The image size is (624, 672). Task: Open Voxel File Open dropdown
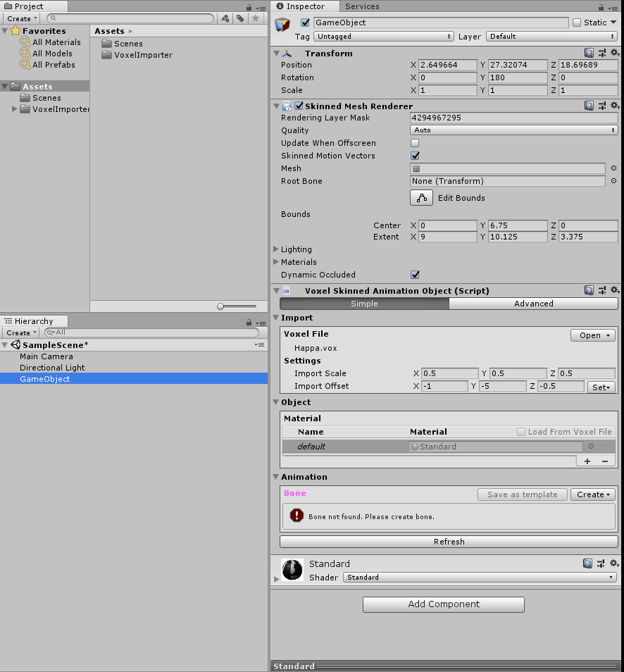click(x=593, y=335)
